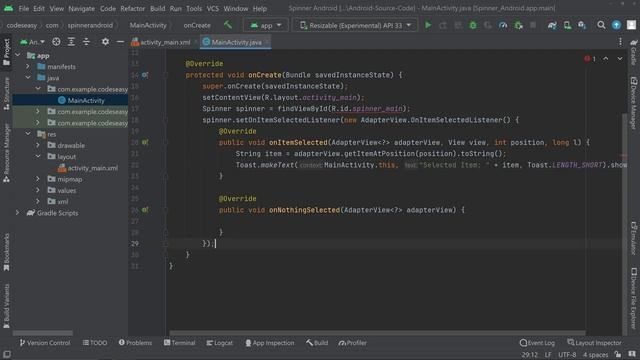Click the Stop button in the run toolbar
The width and height of the screenshot is (640, 360).
(533, 25)
